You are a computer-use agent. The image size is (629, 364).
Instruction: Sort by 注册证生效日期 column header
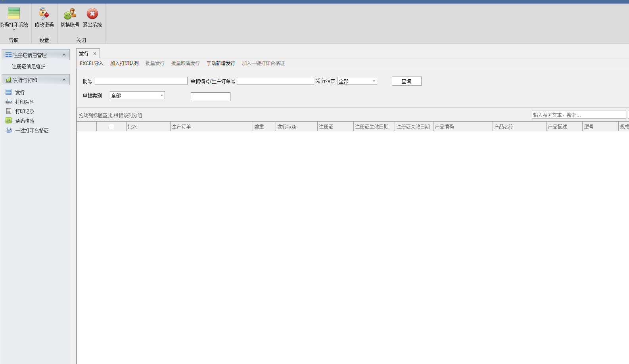click(374, 126)
